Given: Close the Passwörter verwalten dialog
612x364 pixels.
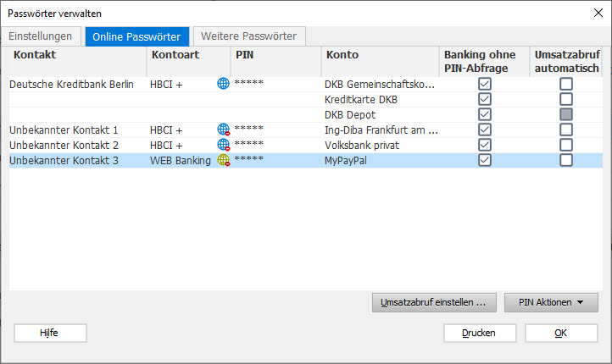Looking at the screenshot, I should tap(595, 11).
